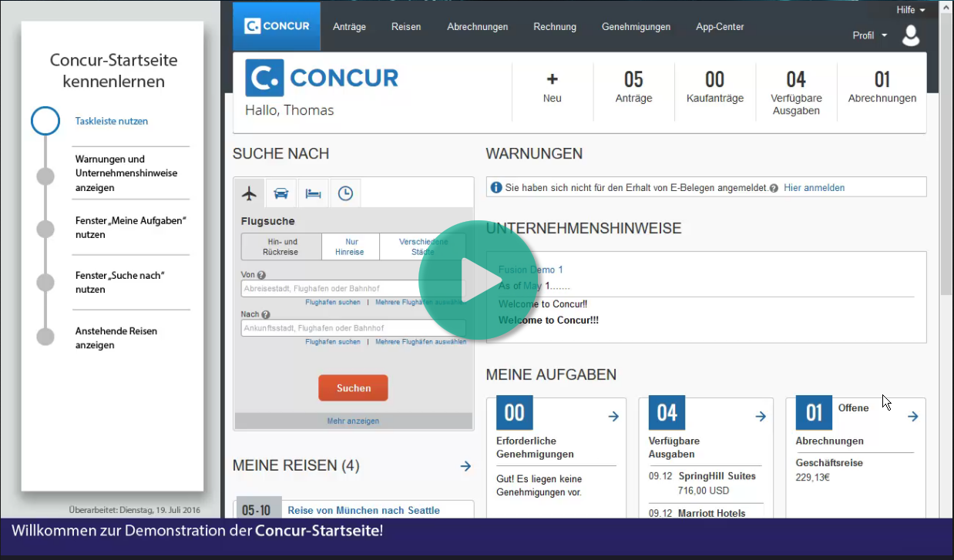Select the clock search tab icon
Viewport: 954px width, 560px height.
(345, 193)
